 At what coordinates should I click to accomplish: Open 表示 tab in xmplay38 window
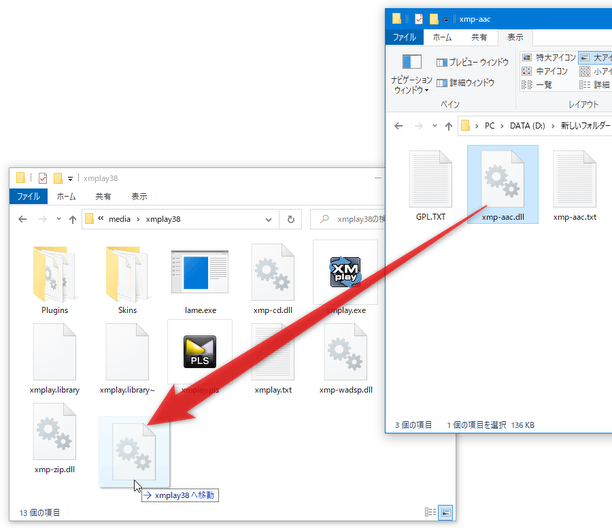pos(139,196)
